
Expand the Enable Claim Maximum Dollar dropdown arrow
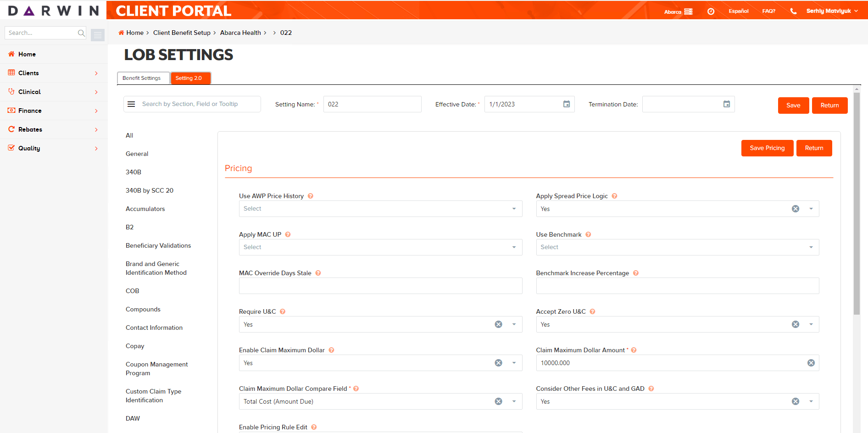pos(514,363)
